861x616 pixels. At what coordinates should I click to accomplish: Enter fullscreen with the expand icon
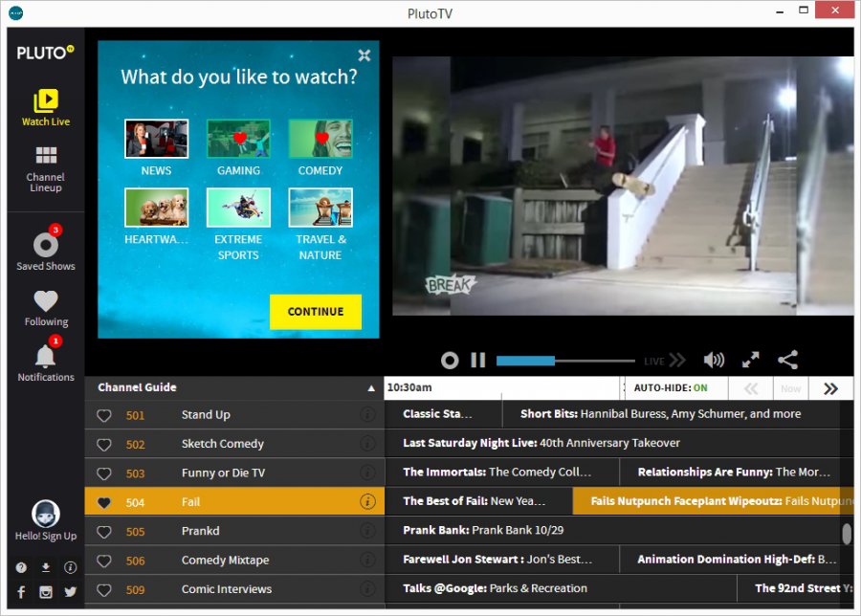[751, 361]
